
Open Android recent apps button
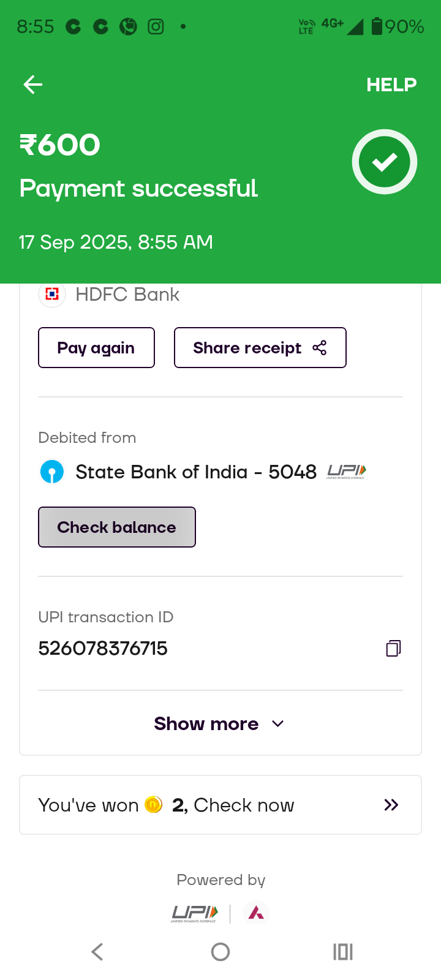[x=342, y=952]
